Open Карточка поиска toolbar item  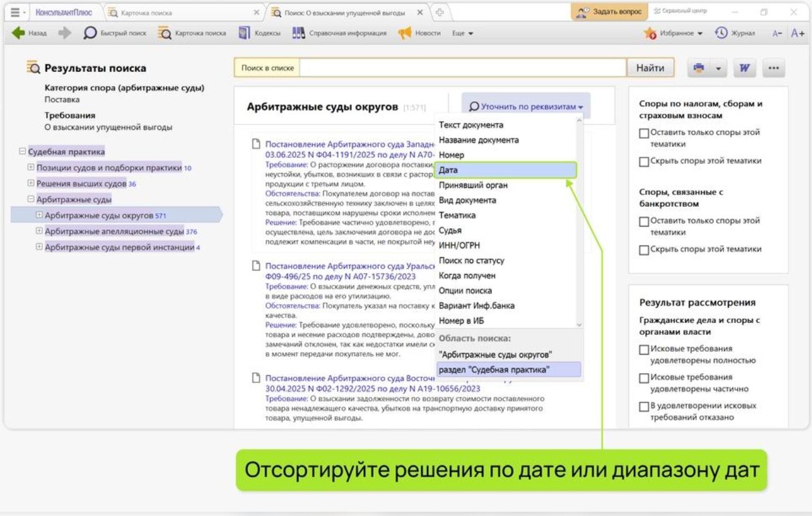click(192, 33)
